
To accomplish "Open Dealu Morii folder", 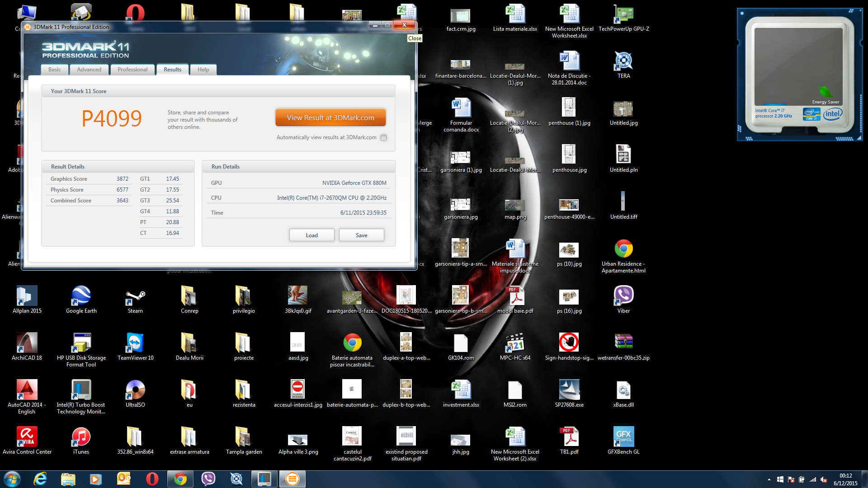I will point(189,346).
